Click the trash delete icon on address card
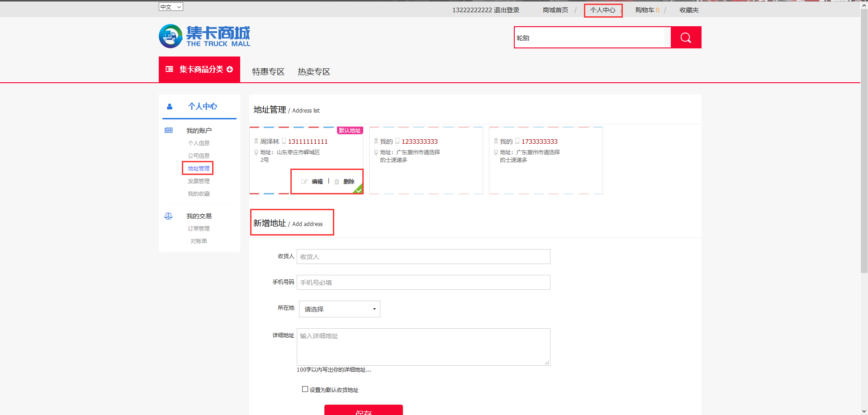 pyautogui.click(x=337, y=182)
